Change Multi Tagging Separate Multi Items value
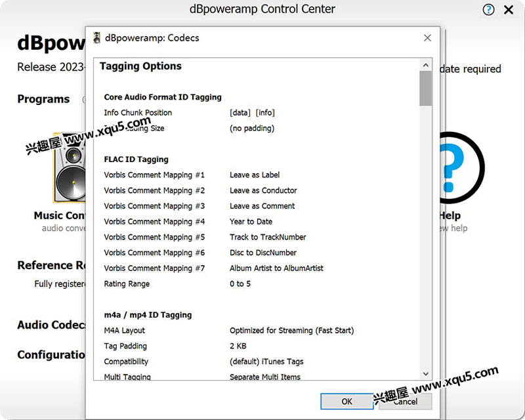 pos(265,377)
